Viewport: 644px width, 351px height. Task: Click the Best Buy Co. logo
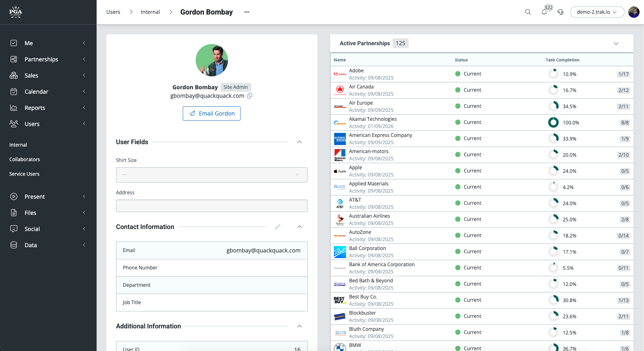click(340, 301)
